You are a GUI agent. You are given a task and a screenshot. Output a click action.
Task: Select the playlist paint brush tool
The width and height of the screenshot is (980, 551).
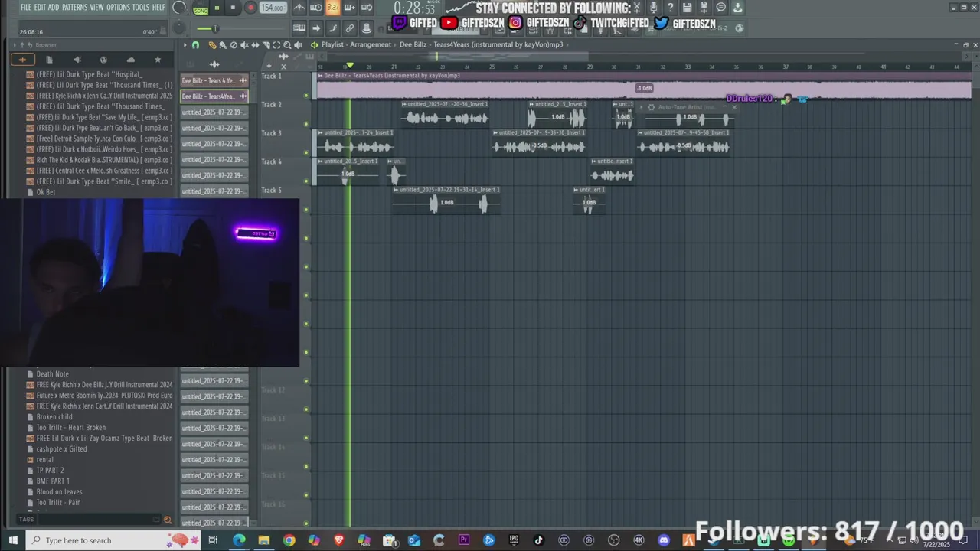click(x=223, y=45)
